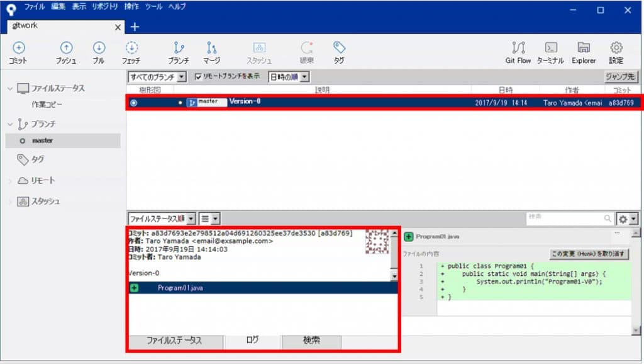Create a tag via the タグ icon
The width and height of the screenshot is (644, 364).
(x=338, y=52)
